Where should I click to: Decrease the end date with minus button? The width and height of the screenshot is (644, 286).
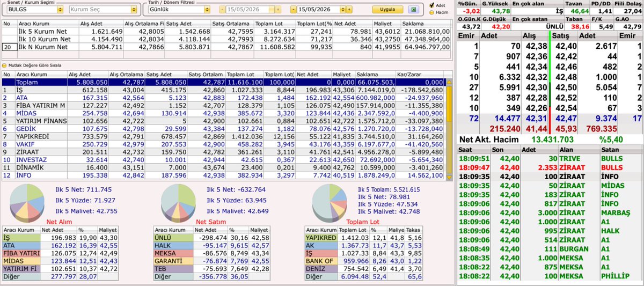pos(294,10)
